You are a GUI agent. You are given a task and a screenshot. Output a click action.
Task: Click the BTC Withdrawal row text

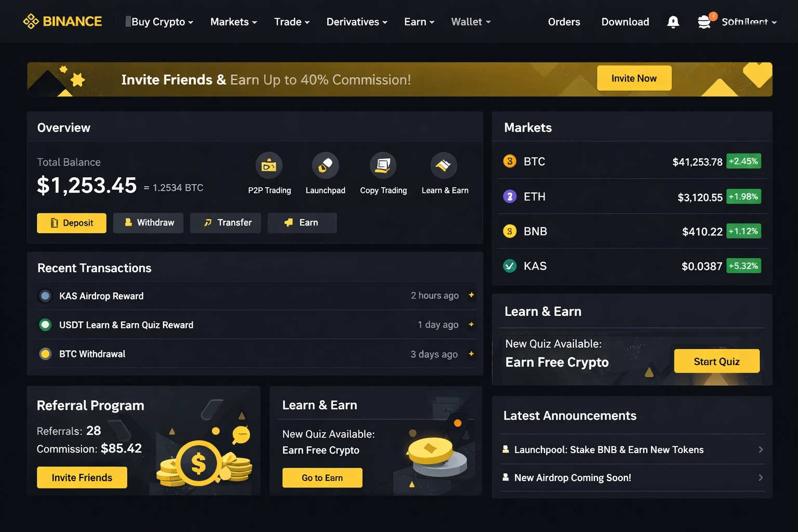point(92,354)
